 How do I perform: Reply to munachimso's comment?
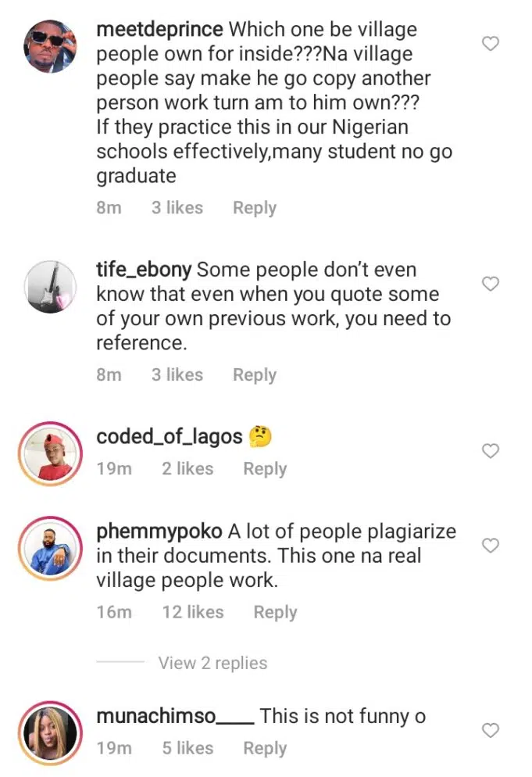click(265, 748)
